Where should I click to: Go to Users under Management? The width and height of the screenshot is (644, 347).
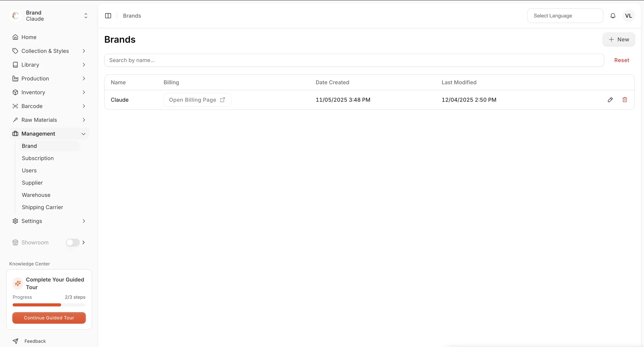29,171
